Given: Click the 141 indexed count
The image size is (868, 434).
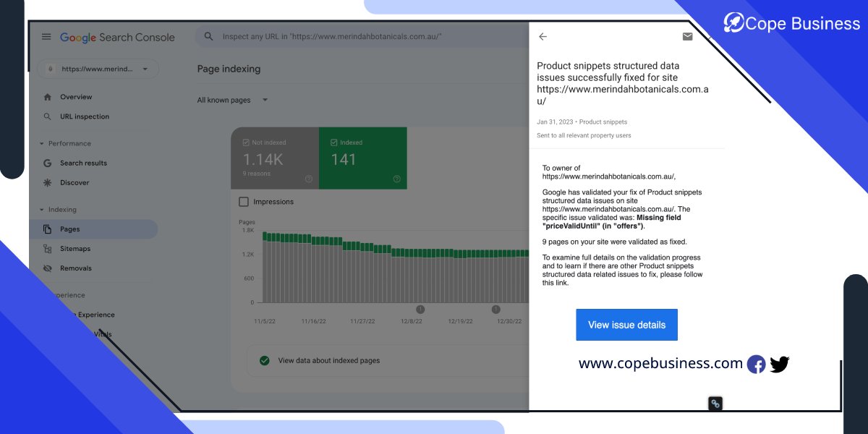Looking at the screenshot, I should coord(344,160).
